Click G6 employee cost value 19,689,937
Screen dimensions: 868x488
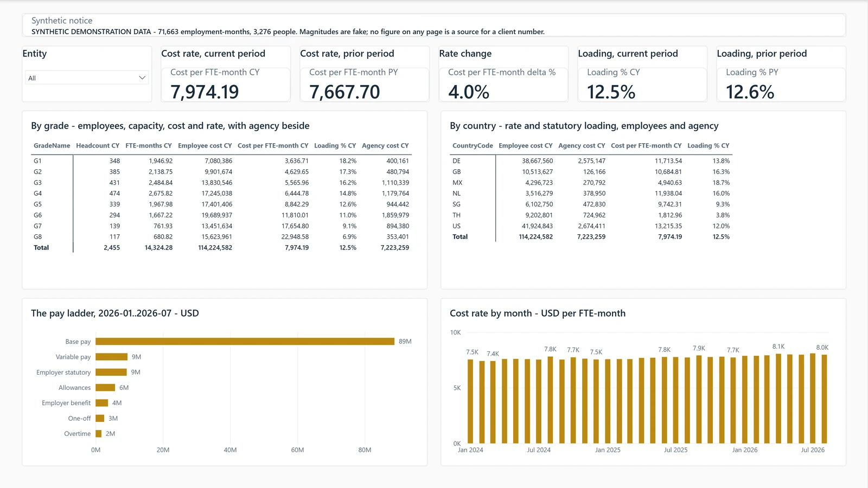216,215
